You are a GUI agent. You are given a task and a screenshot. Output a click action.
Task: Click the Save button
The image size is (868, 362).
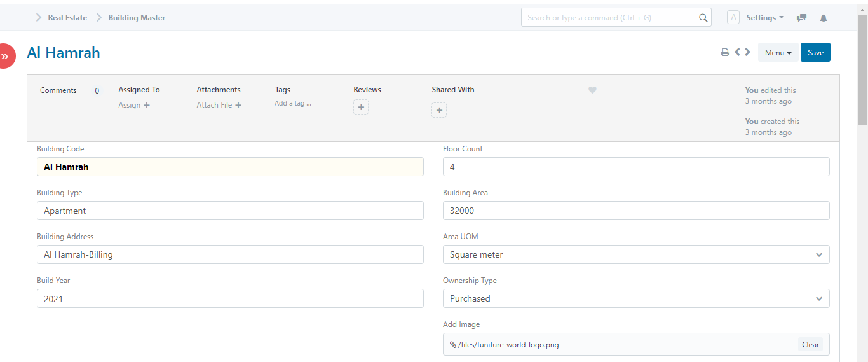click(815, 53)
